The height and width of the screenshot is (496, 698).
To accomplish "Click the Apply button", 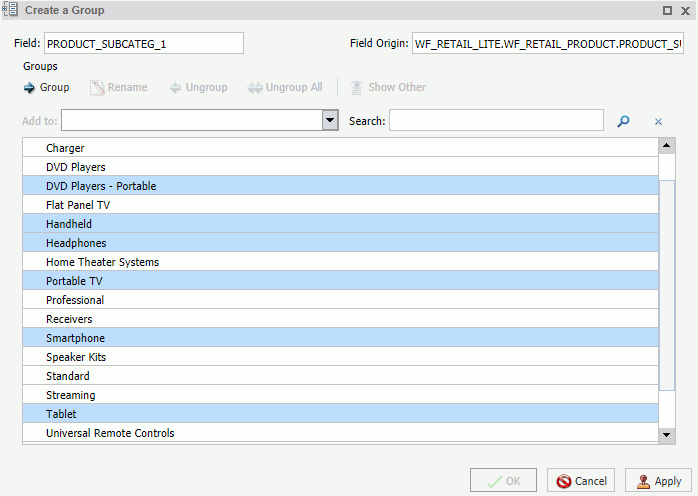I will point(658,481).
